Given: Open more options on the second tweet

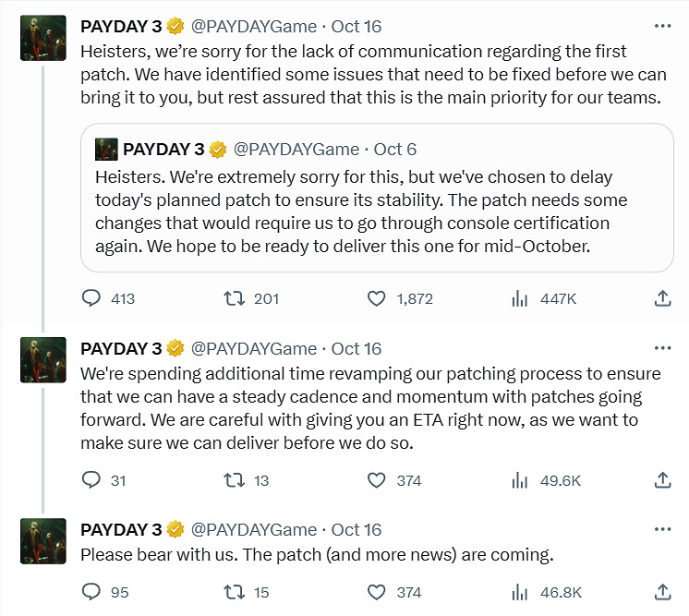Looking at the screenshot, I should 662,348.
